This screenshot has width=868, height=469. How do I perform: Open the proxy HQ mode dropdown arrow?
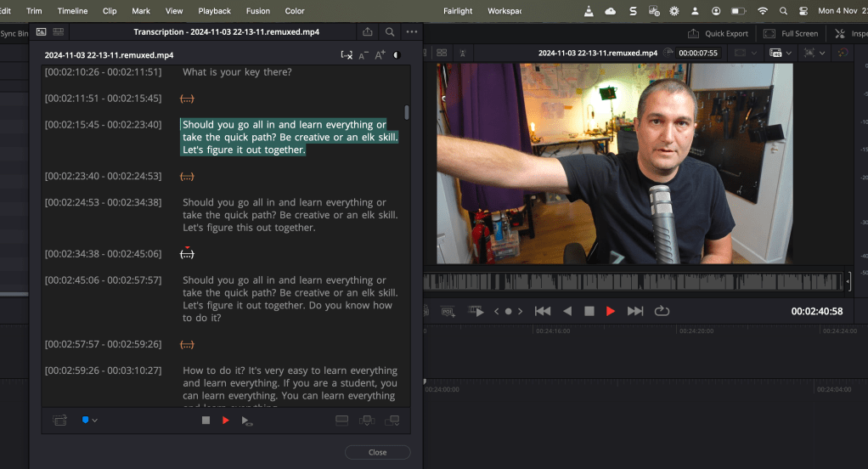pos(788,54)
